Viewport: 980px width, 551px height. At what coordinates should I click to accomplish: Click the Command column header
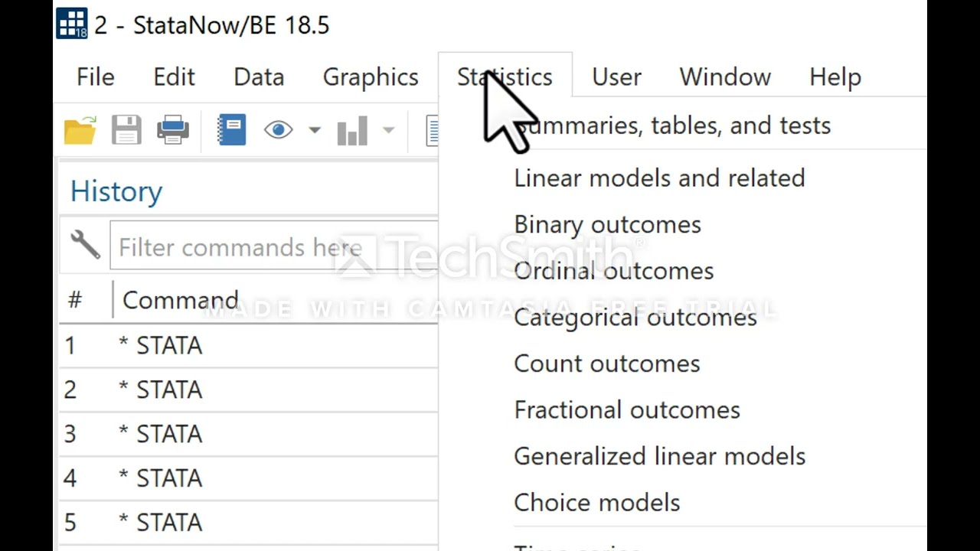[x=181, y=300]
